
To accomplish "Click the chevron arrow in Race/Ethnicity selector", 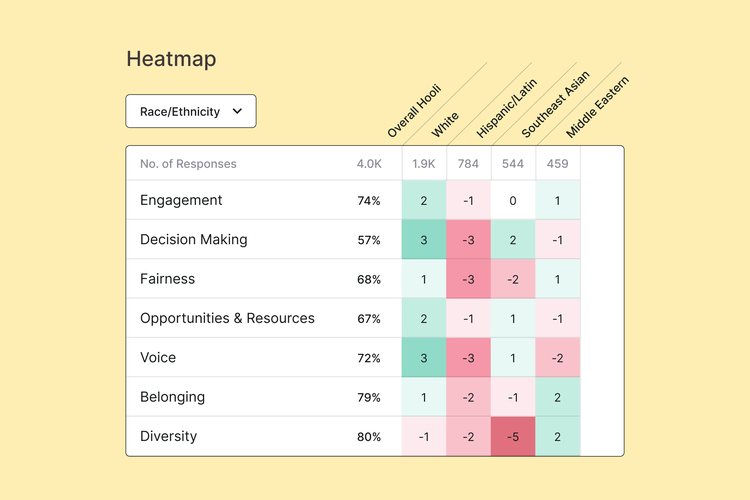I will click(x=237, y=111).
